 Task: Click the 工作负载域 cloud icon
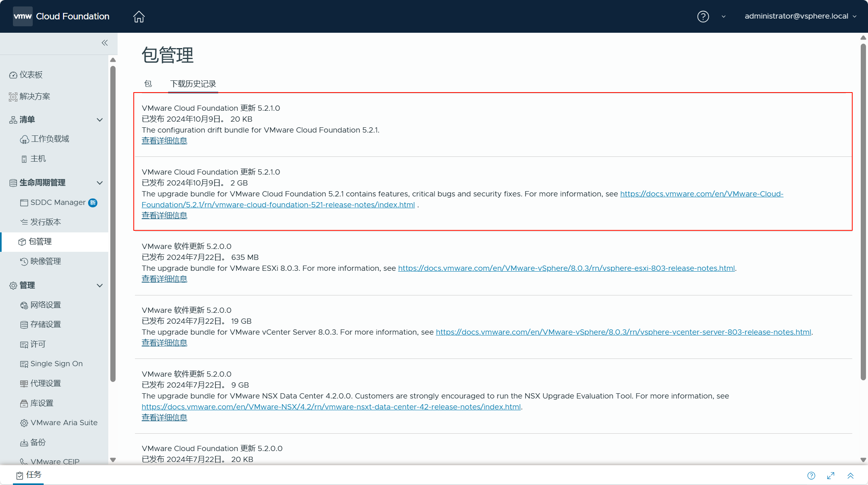coord(24,139)
